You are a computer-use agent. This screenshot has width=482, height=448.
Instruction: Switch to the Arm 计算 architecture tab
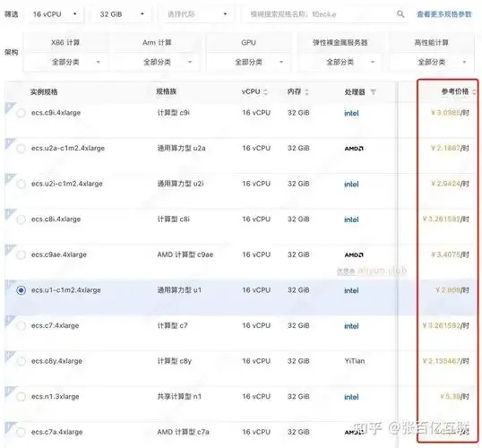tap(157, 42)
